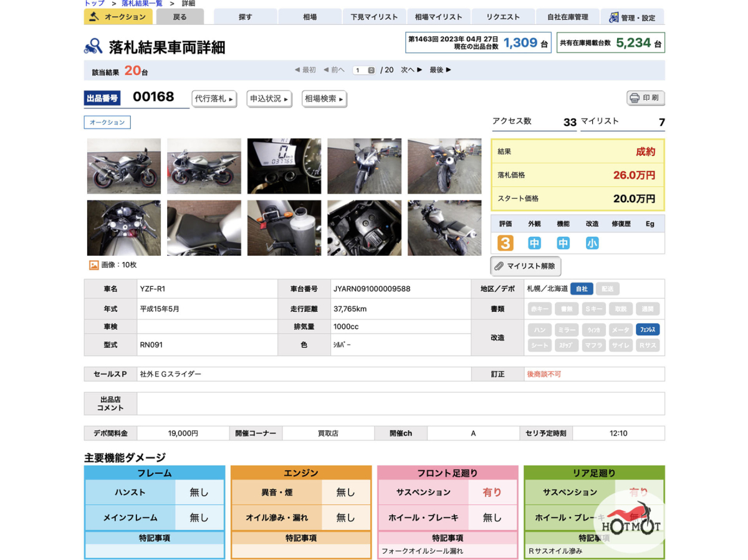
Task: Open the seat close-up photo thumbnail
Action: click(x=204, y=228)
